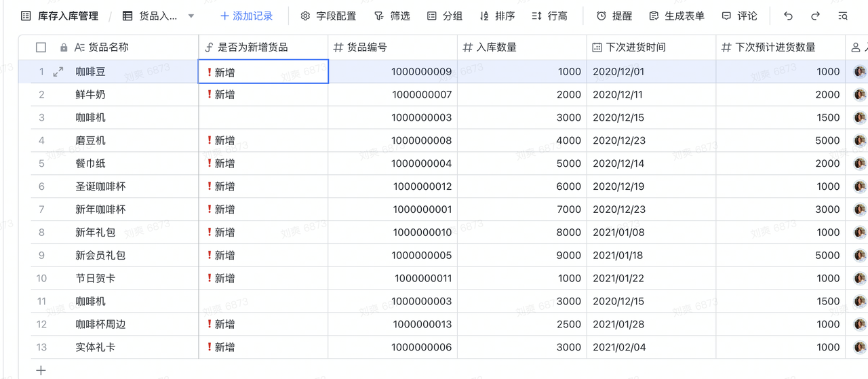
Task: Click the 入库数量 column header
Action: tap(496, 47)
